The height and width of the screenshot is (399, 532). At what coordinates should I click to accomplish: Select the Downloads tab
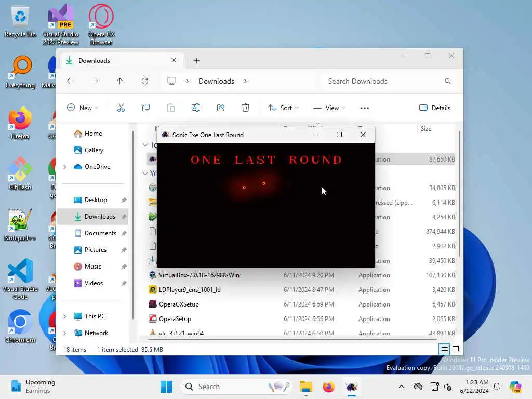(x=122, y=60)
